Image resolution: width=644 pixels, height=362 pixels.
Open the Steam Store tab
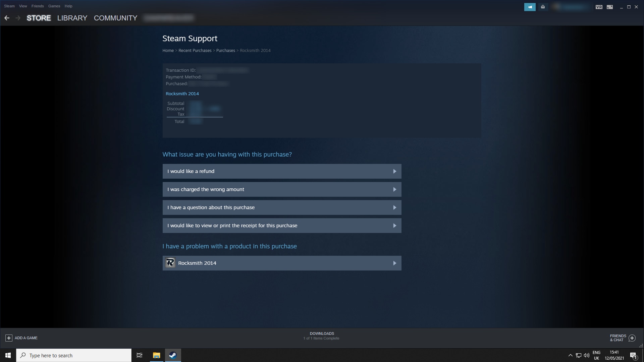tap(39, 18)
